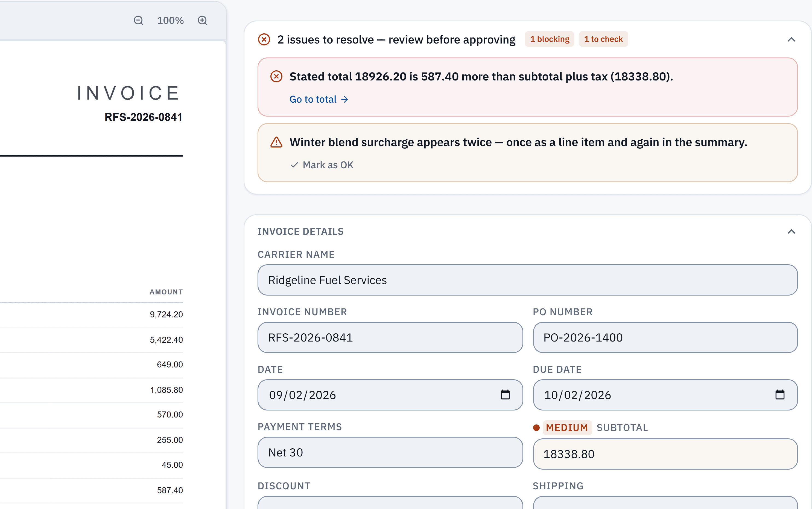Viewport: 812px width, 509px height.
Task: Click the 570.00 amount in the invoice
Action: (170, 414)
